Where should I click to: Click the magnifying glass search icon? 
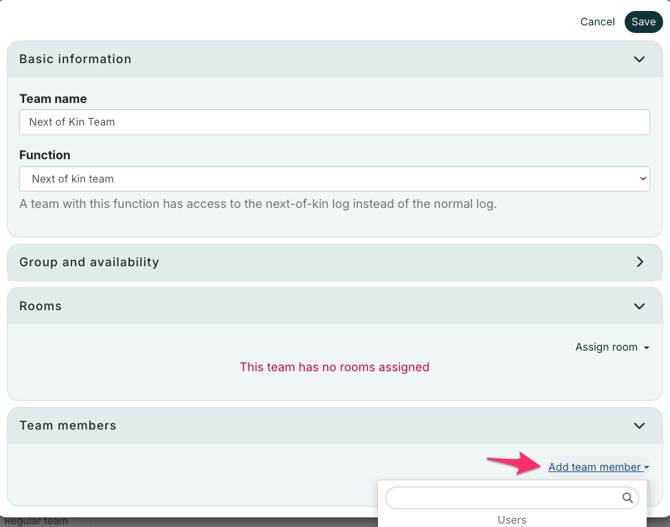click(x=628, y=498)
